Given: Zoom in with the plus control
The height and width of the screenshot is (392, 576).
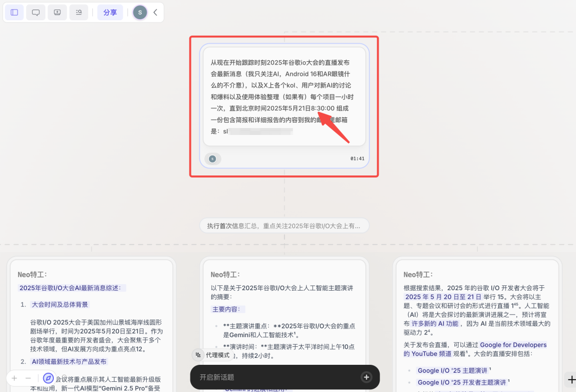Looking at the screenshot, I should tap(14, 378).
